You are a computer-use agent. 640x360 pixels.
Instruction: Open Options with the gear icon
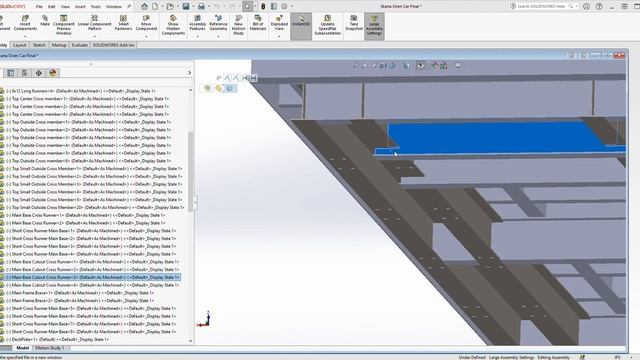(284, 7)
